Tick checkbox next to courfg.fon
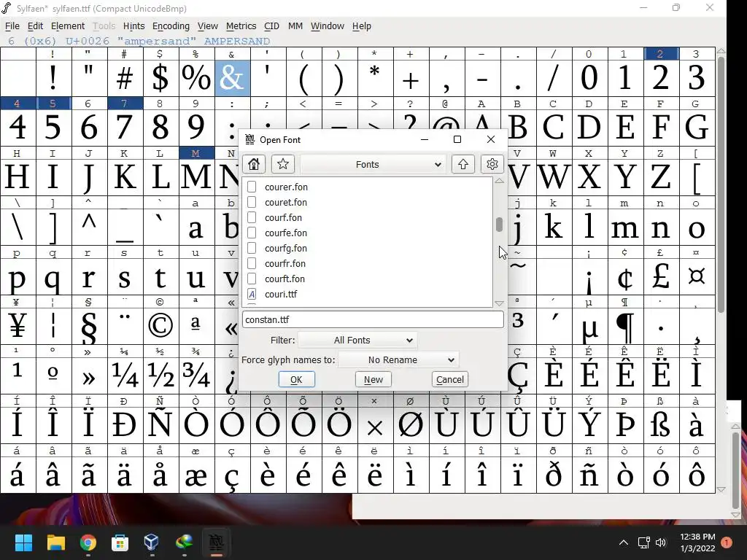This screenshot has width=747, height=560. click(x=252, y=248)
